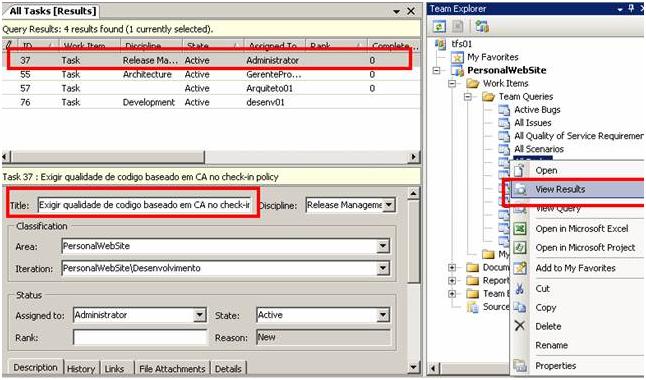Click the Open document icon in context menu
This screenshot has height=380, width=646.
(x=520, y=170)
